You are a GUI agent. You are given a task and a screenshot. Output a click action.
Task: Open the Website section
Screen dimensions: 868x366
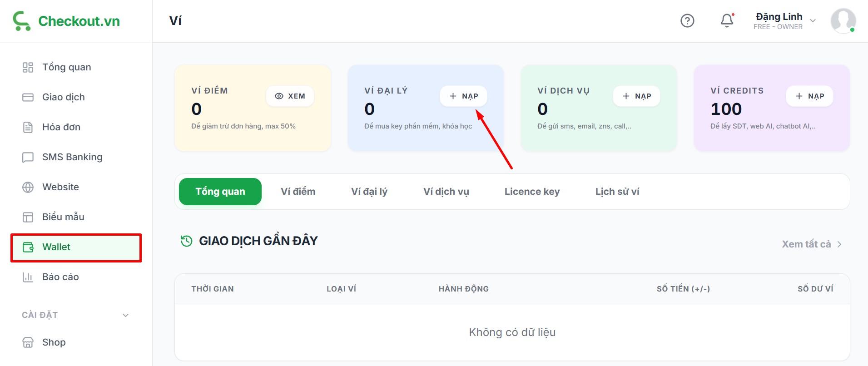click(60, 187)
